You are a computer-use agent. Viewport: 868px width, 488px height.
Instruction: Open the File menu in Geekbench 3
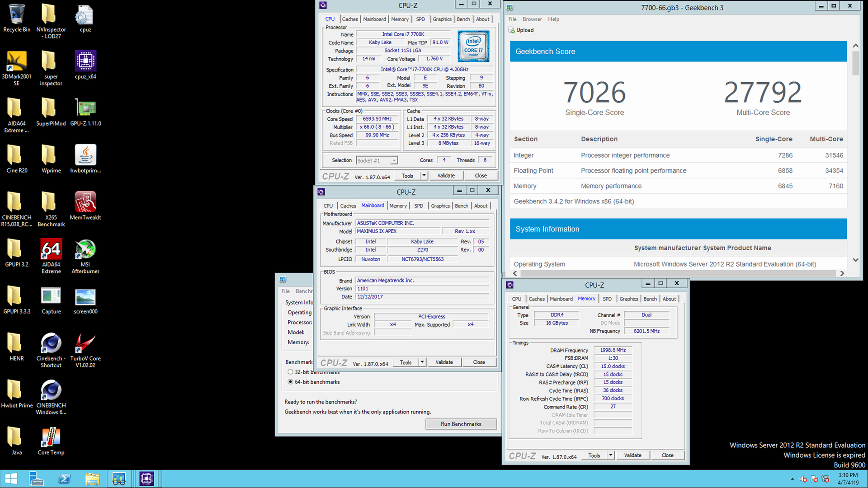tap(512, 19)
